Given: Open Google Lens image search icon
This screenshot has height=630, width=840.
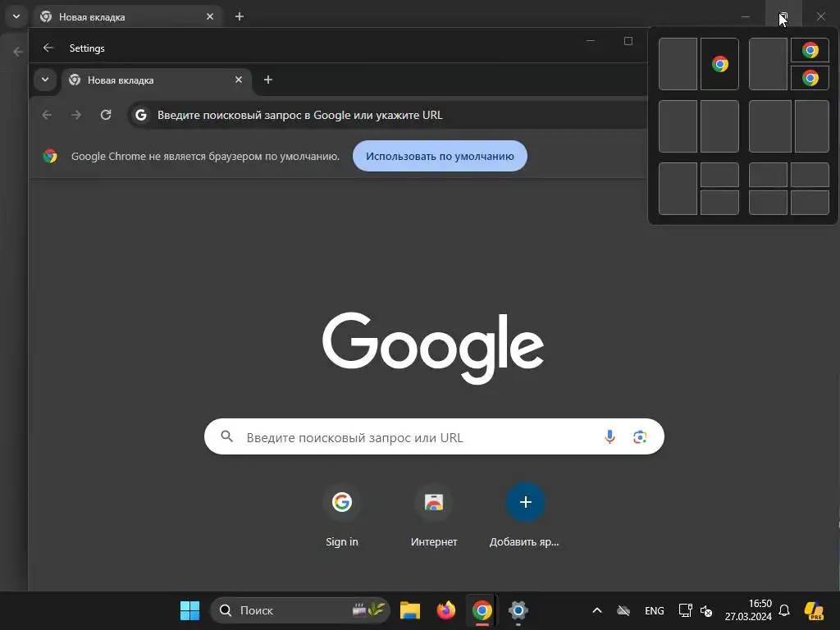Looking at the screenshot, I should (x=640, y=436).
